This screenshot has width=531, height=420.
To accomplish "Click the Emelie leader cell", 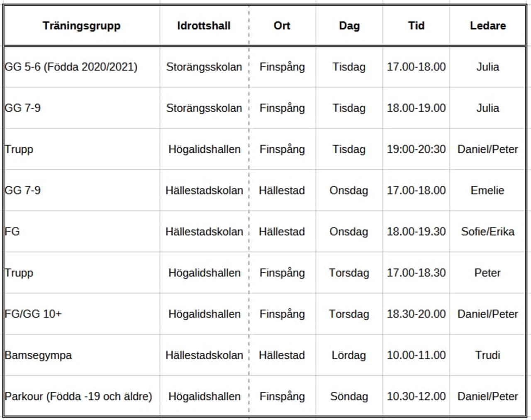I will (x=488, y=190).
